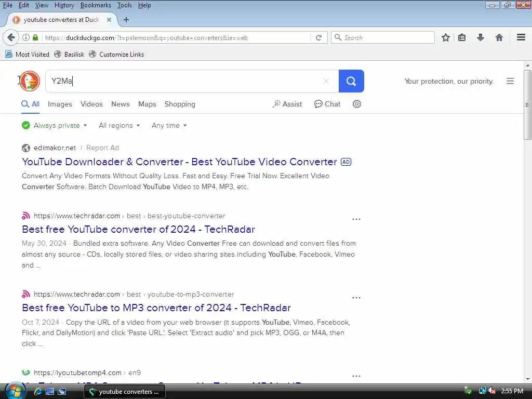Click the edimakor.net ad source text
Image resolution: width=532 pixels, height=399 pixels.
pos(55,148)
